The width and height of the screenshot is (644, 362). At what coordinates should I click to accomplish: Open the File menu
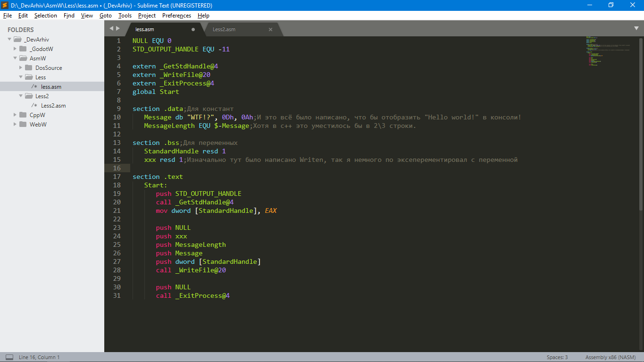(7, 16)
